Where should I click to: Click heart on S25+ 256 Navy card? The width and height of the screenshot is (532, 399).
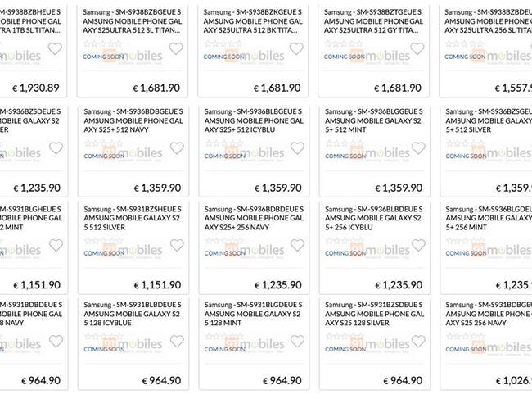[297, 245]
